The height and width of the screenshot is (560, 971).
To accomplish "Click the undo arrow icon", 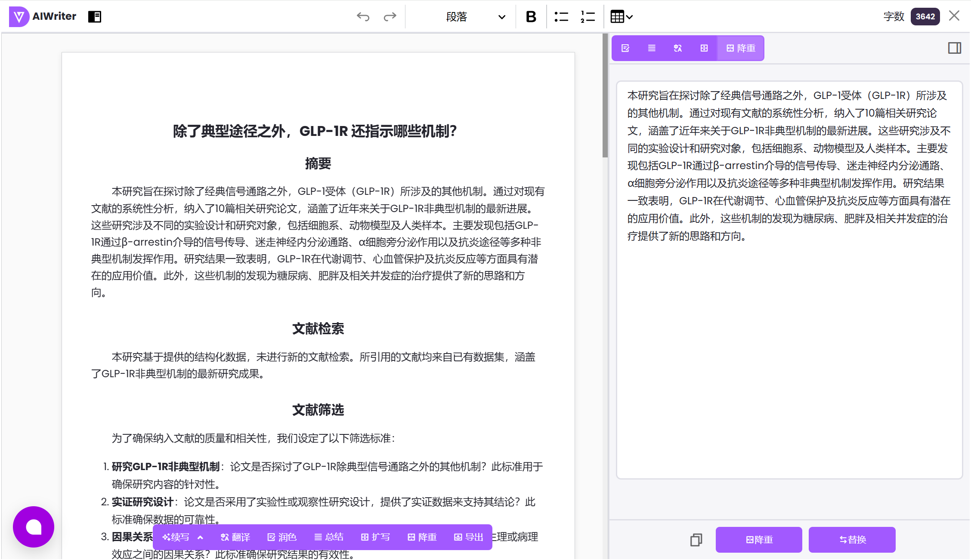I will (x=363, y=17).
